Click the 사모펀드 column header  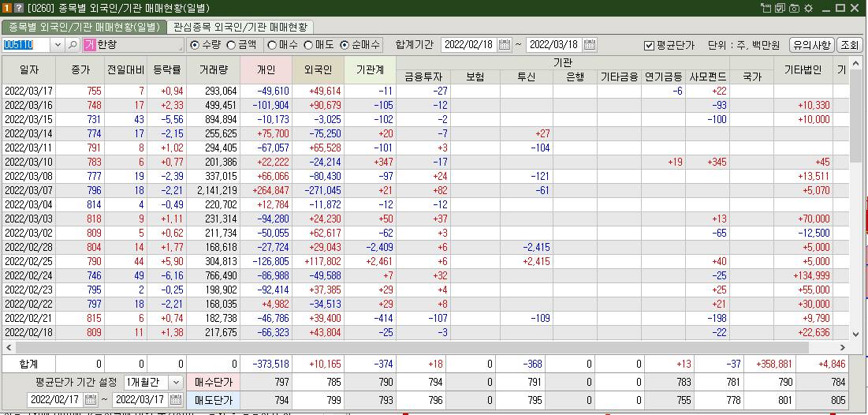pos(707,77)
